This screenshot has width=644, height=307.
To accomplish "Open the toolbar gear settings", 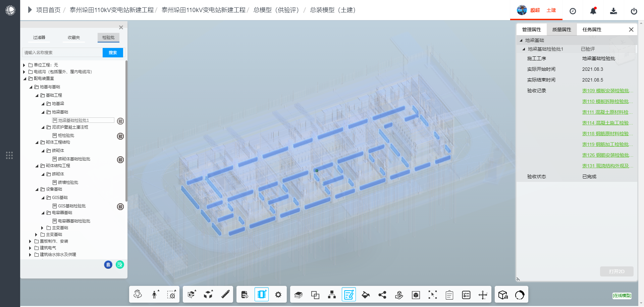I will click(x=278, y=295).
